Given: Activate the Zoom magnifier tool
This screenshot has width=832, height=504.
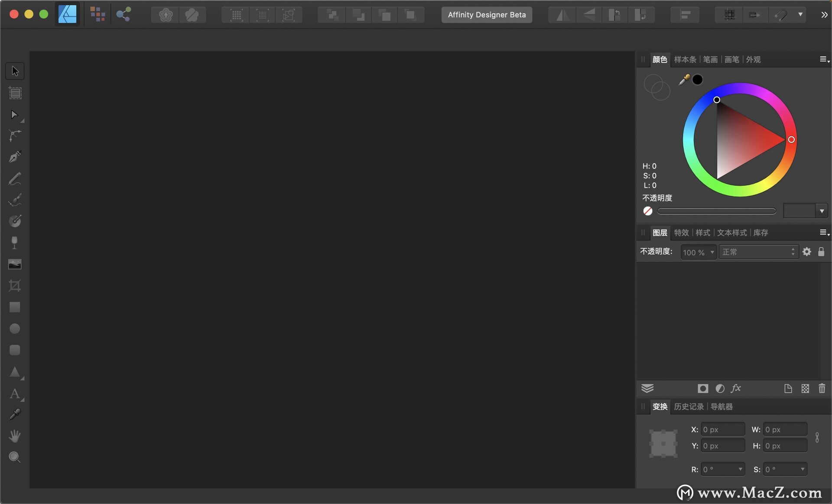Looking at the screenshot, I should click(x=15, y=457).
